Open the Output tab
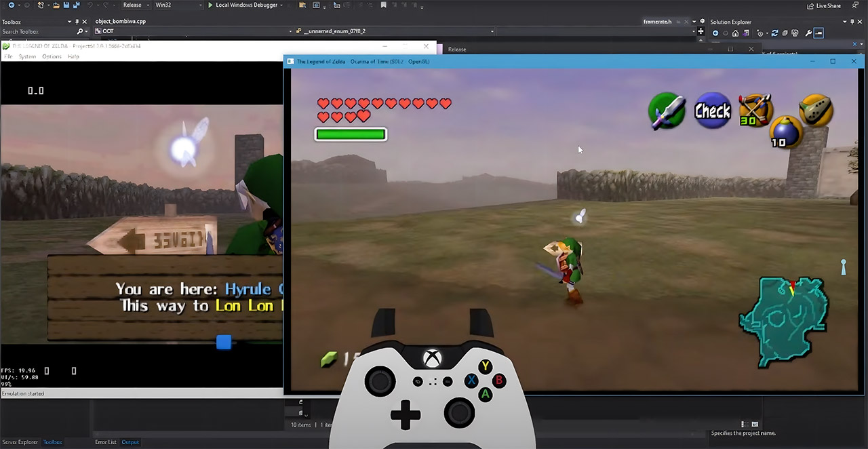The width and height of the screenshot is (868, 449). tap(130, 442)
